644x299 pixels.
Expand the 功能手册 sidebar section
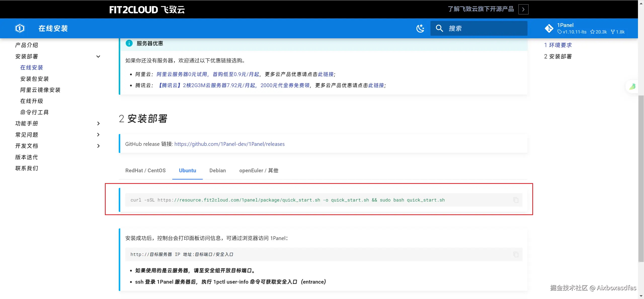click(98, 123)
